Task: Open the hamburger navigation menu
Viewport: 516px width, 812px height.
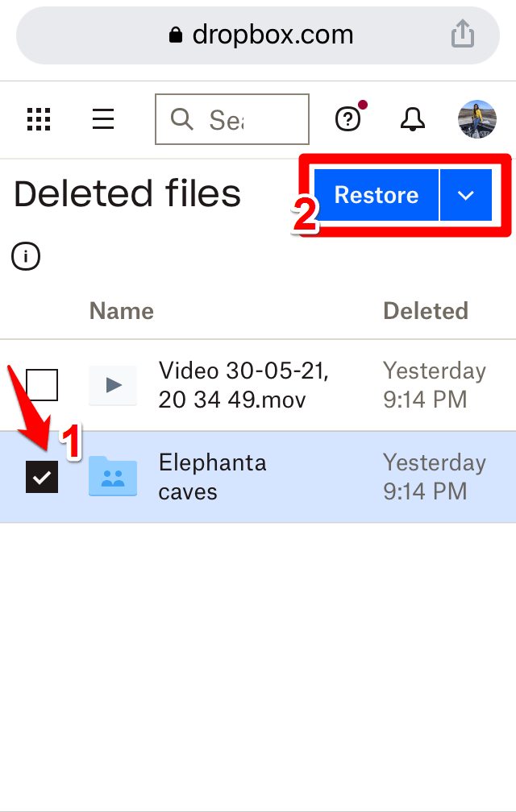Action: coord(103,118)
